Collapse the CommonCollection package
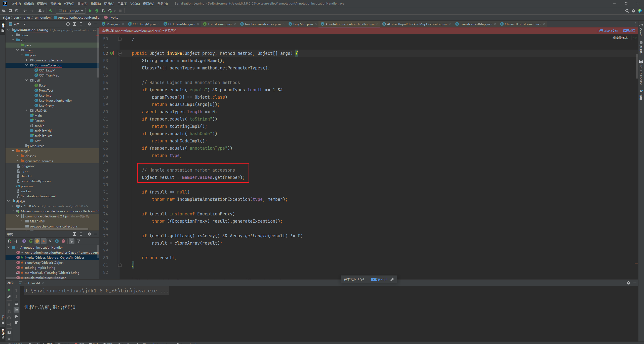The height and width of the screenshot is (344, 644). (27, 65)
